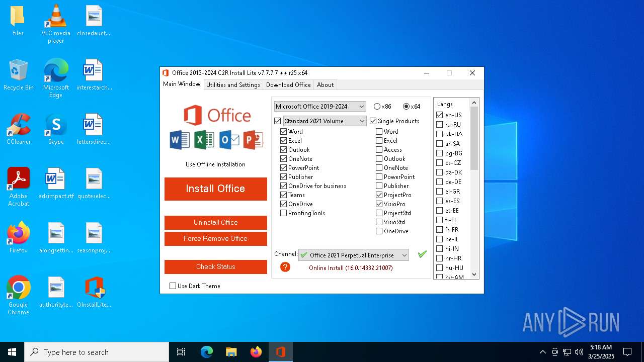644x362 pixels.
Task: Open CCleaner desktop shortcut
Action: (18, 129)
